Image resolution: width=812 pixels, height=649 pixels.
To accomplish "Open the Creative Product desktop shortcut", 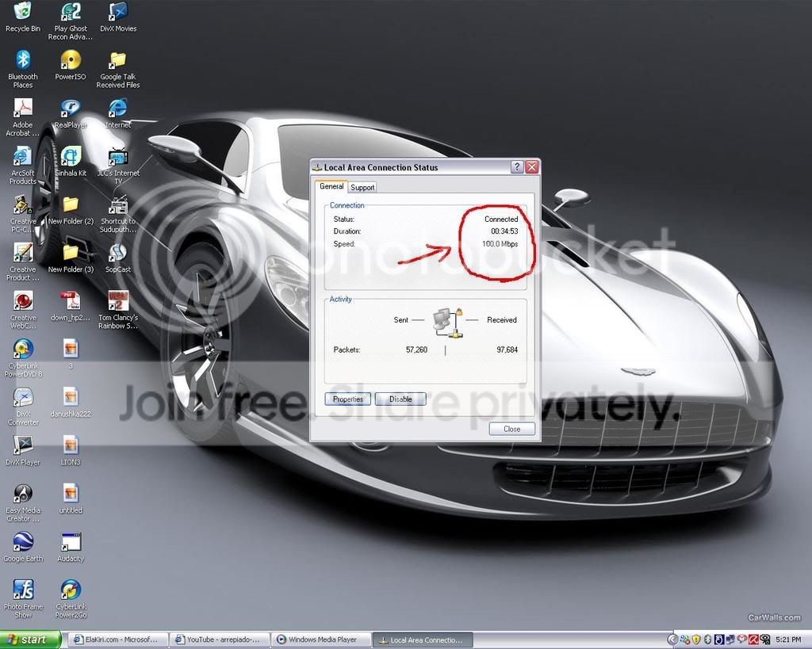I will click(x=23, y=262).
